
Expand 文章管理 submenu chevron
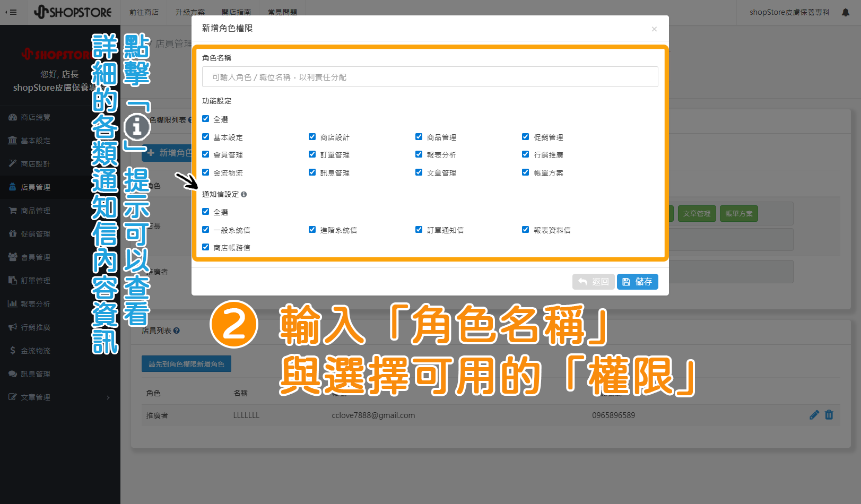[x=108, y=397]
